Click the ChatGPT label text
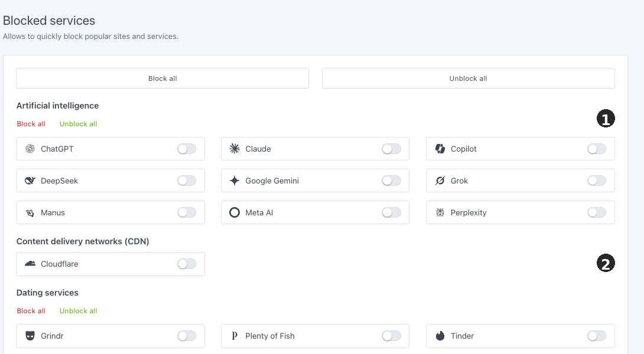 tap(57, 149)
